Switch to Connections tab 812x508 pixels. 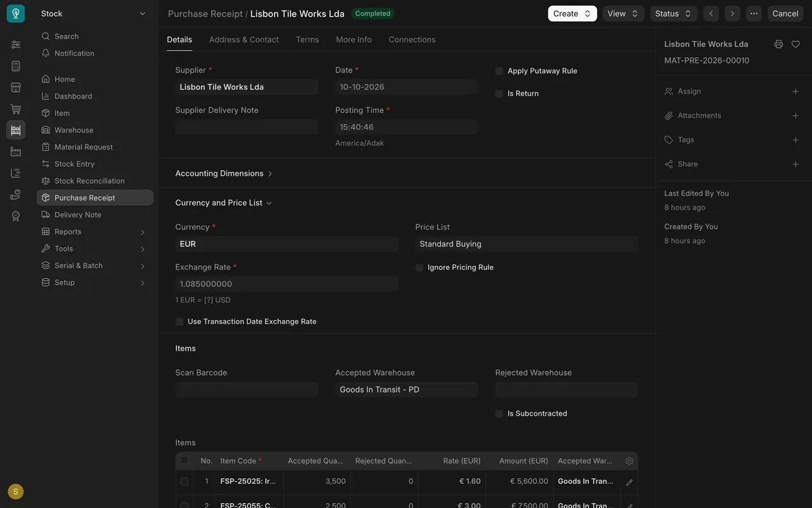tap(412, 39)
